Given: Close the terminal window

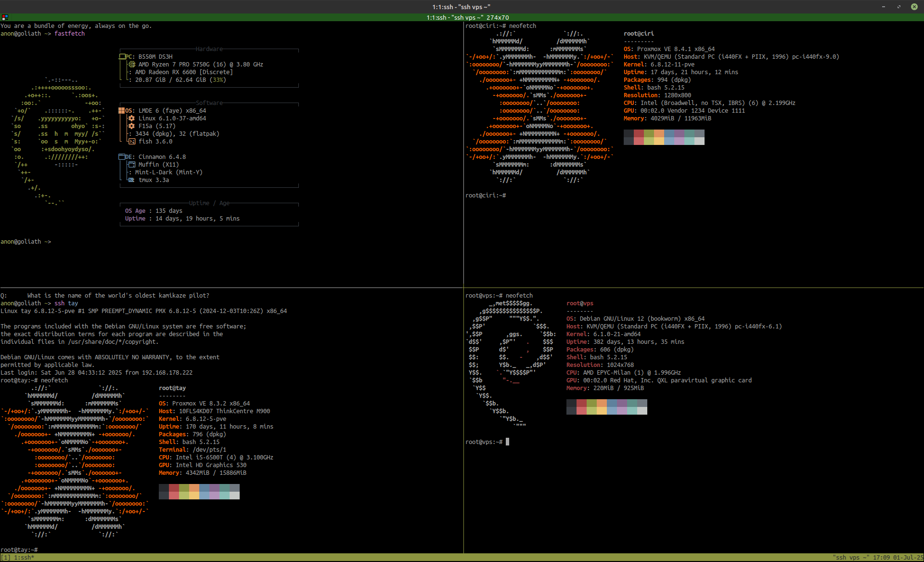Looking at the screenshot, I should coord(914,7).
